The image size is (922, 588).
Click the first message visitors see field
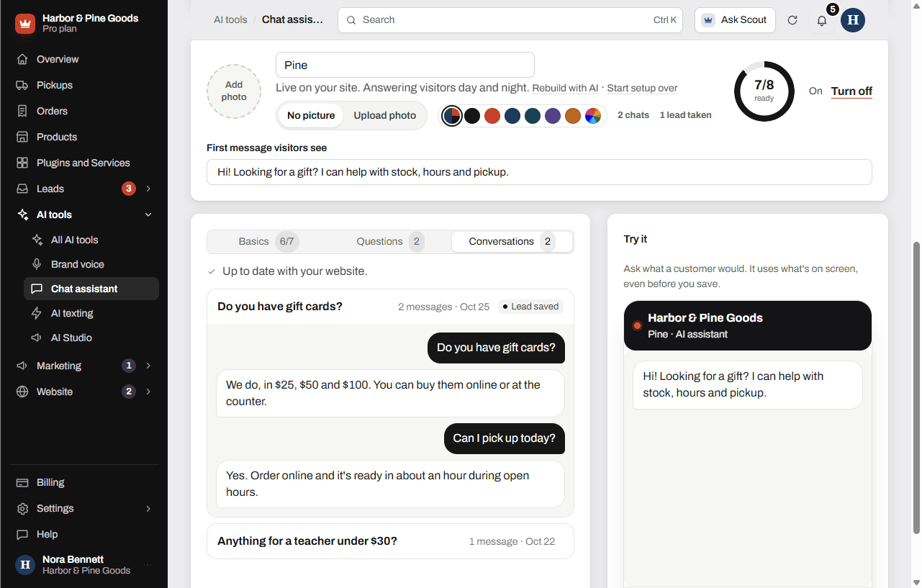[539, 172]
